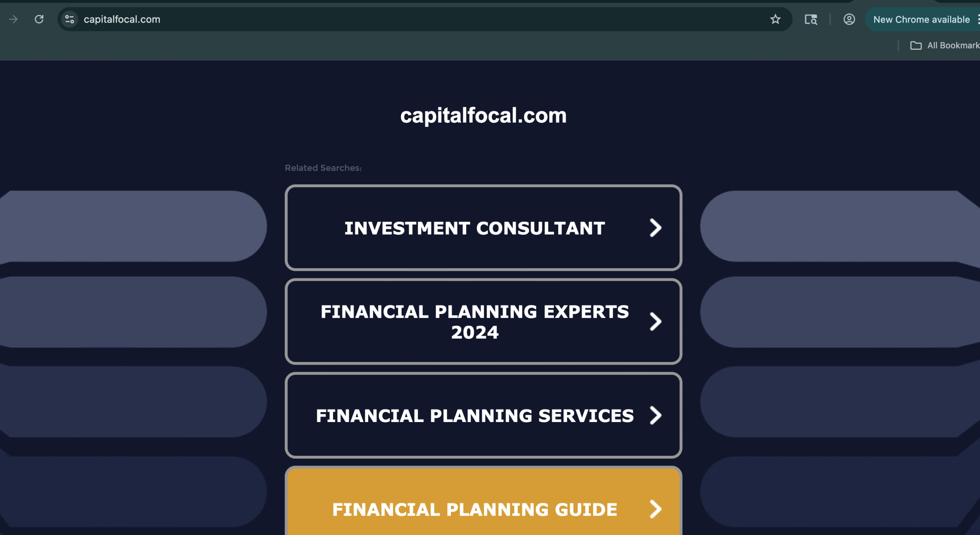Open the Chrome profile icon
This screenshot has width=980, height=535.
pyautogui.click(x=849, y=19)
